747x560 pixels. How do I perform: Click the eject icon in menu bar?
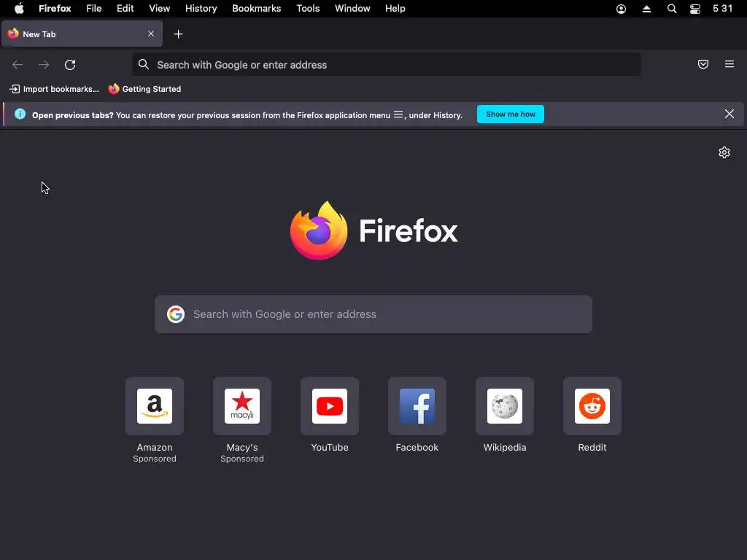pos(646,9)
